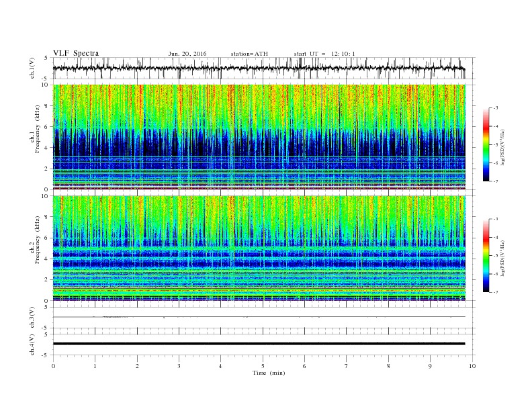Image resolution: width=532 pixels, height=411 pixels.
Task: Click the "-3" tick on ch.1 colorbar
Action: click(496, 108)
